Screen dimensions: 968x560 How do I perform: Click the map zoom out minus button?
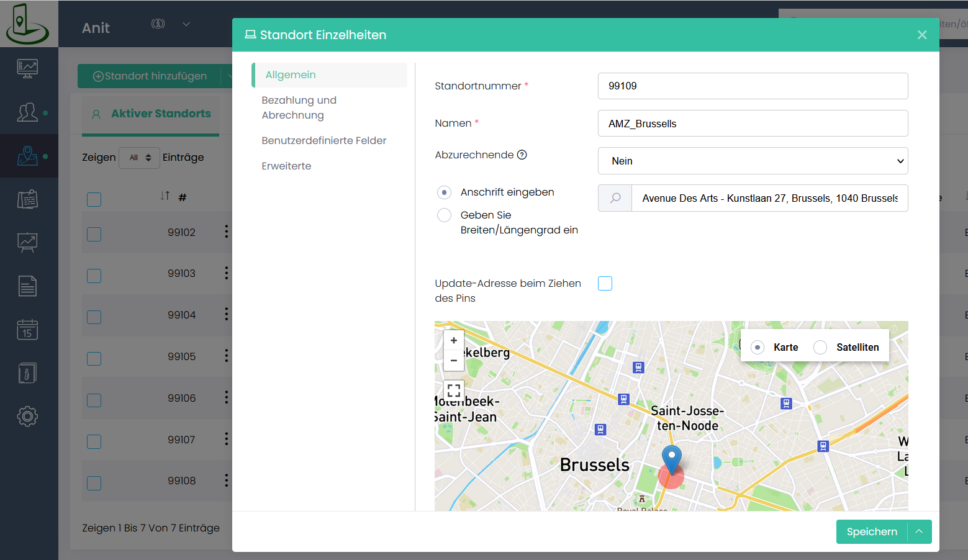click(454, 360)
